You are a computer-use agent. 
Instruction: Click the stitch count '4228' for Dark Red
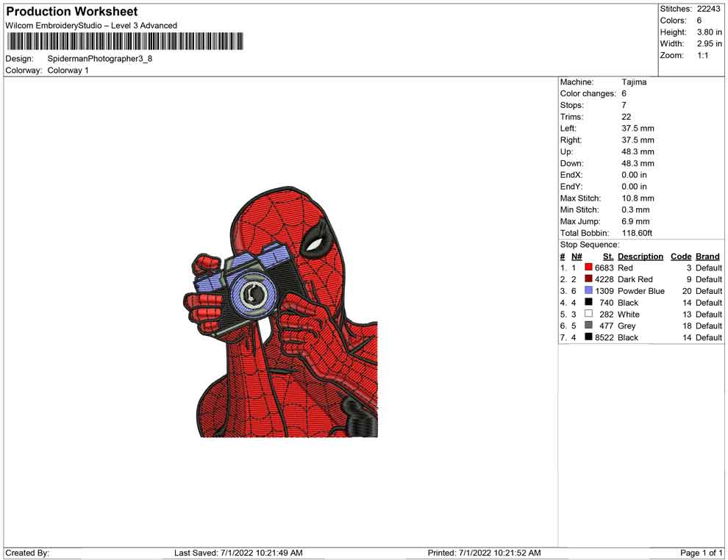point(604,279)
